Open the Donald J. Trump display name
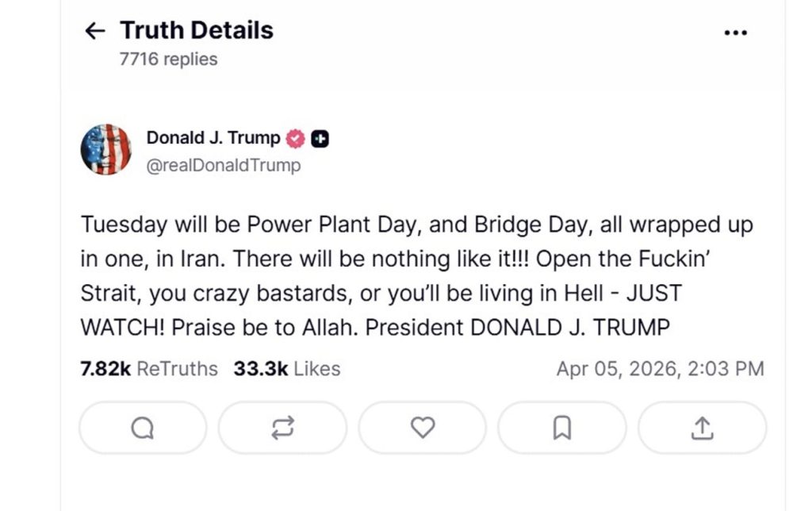Screen dimensions: 812x511 point(213,138)
